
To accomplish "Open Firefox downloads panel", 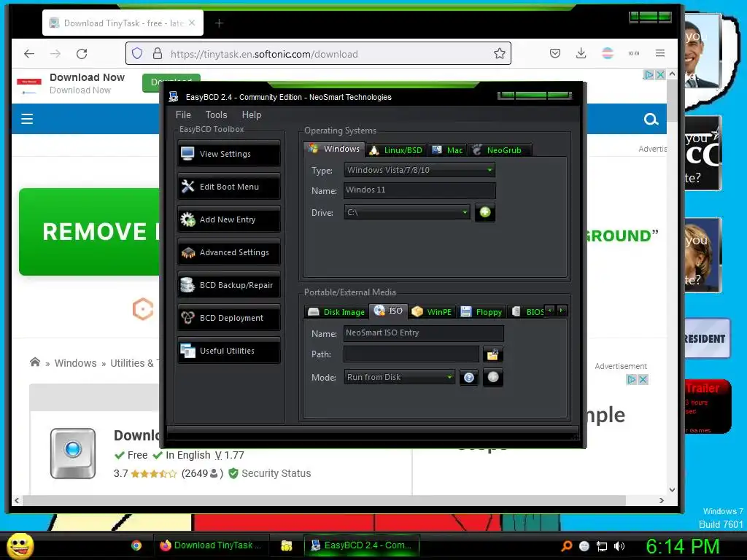I will point(581,53).
